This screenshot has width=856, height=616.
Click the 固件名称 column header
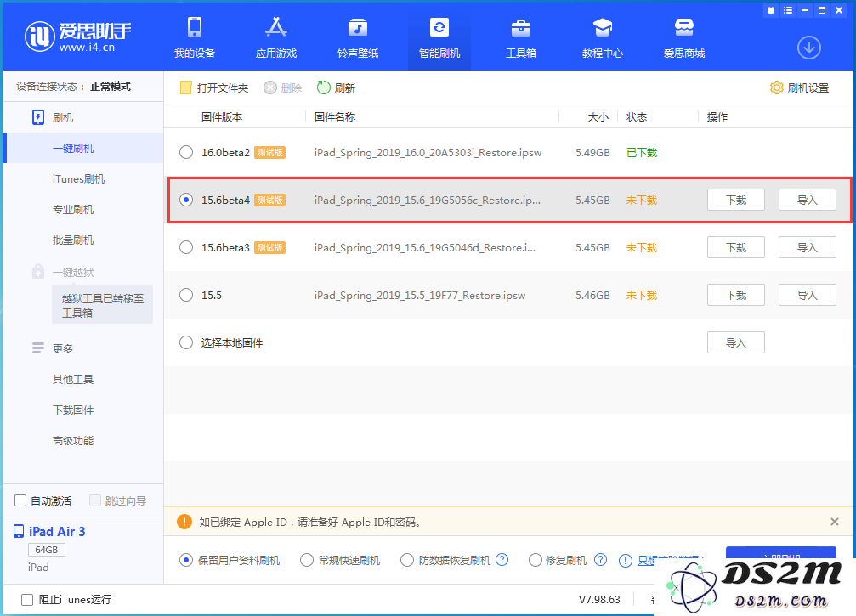[335, 116]
